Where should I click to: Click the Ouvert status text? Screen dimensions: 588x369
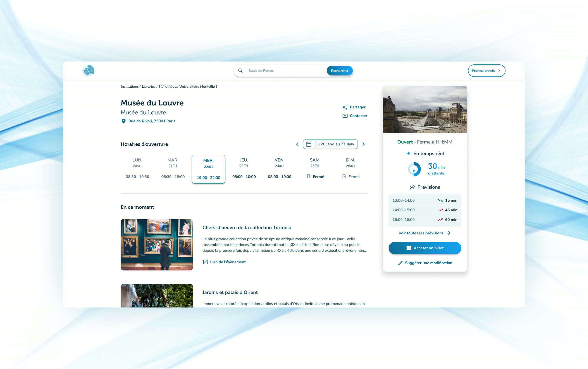point(405,142)
